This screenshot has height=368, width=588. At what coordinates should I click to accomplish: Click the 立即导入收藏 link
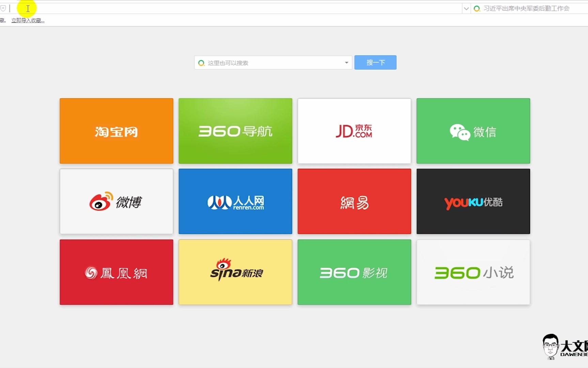point(28,20)
